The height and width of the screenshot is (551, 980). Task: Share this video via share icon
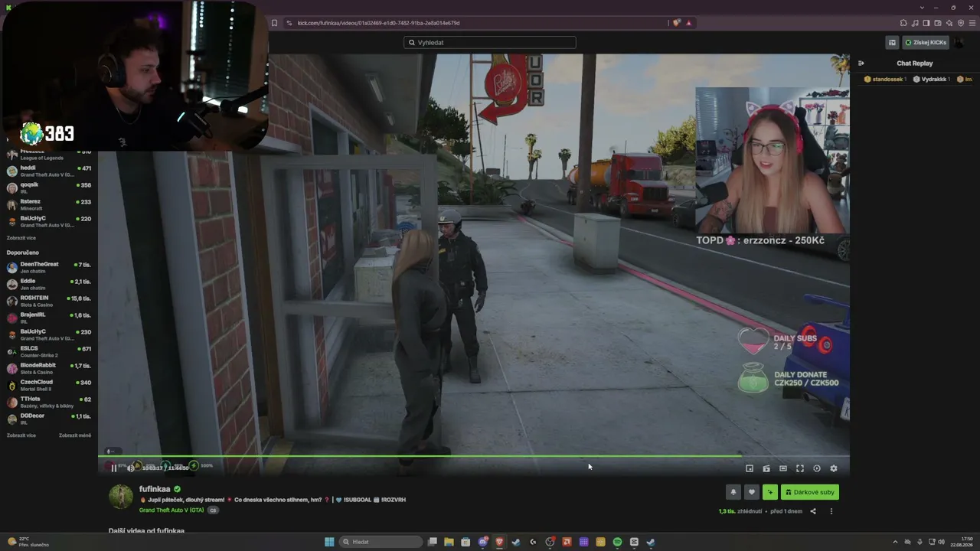[813, 511]
